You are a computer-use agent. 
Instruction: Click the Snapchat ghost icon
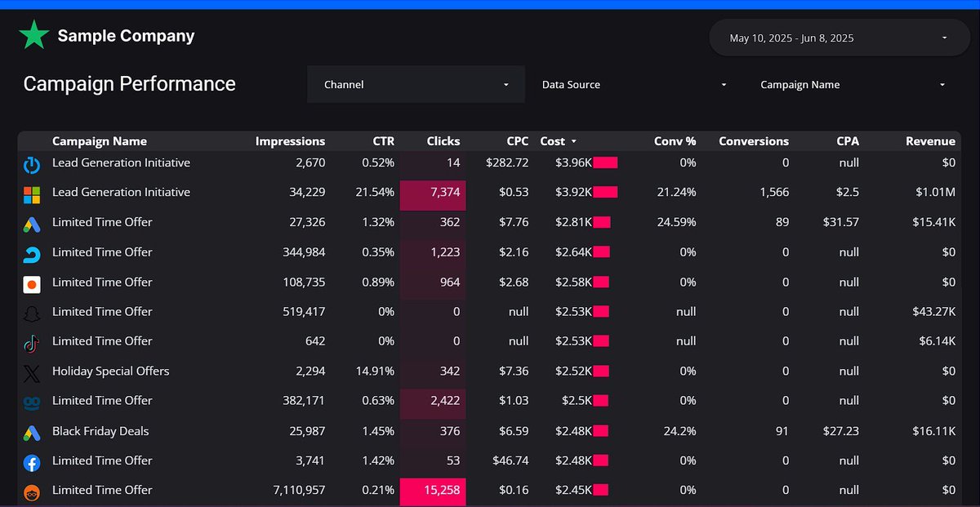32,314
